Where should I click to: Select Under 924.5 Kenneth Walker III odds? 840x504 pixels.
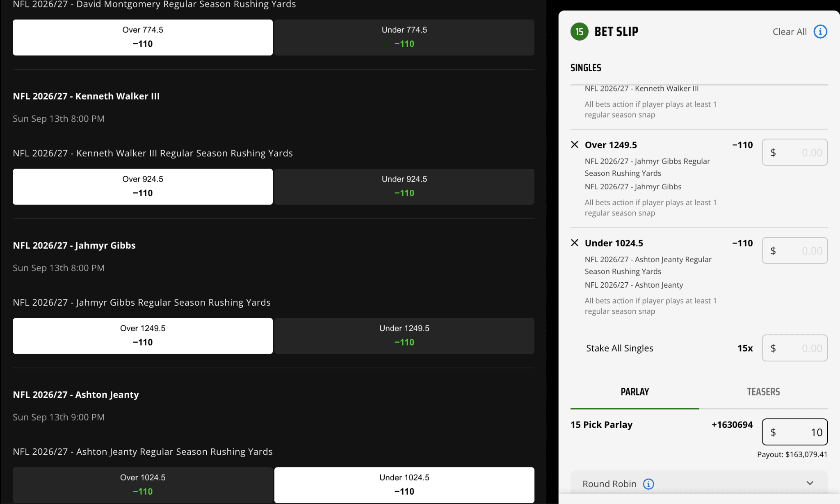coord(404,186)
